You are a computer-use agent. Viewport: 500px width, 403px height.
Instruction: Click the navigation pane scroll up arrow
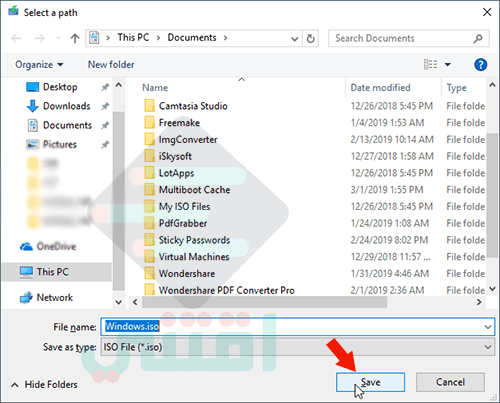[x=118, y=85]
